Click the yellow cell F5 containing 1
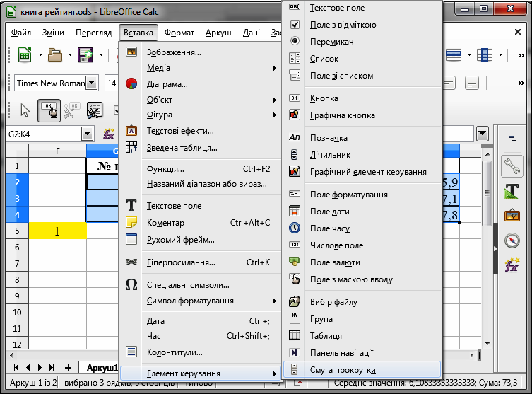 [x=58, y=231]
